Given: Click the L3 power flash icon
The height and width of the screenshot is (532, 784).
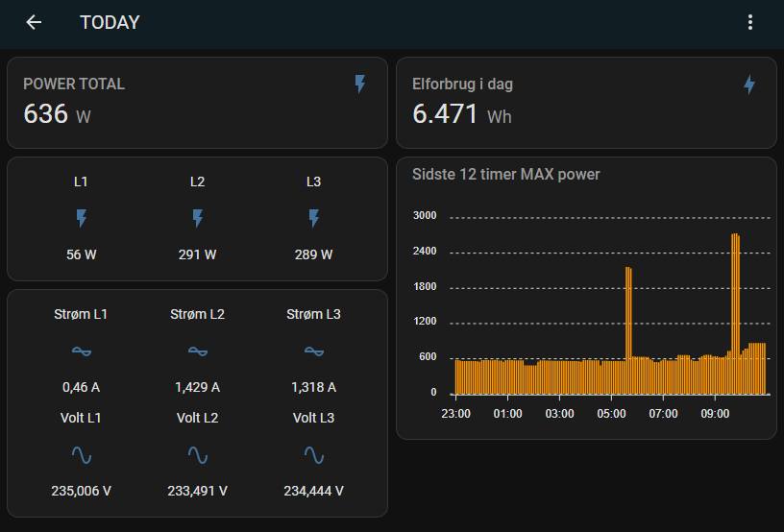Looking at the screenshot, I should pyautogui.click(x=313, y=220).
